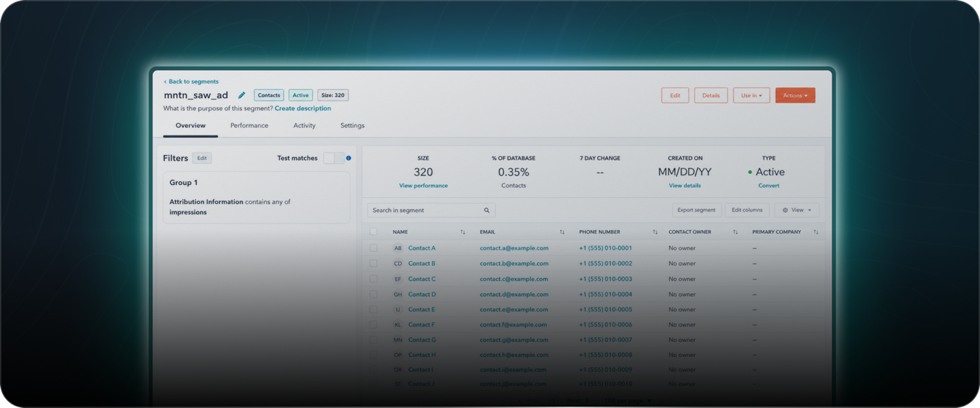The width and height of the screenshot is (980, 408).
Task: Open the Contact A name link
Action: point(422,248)
